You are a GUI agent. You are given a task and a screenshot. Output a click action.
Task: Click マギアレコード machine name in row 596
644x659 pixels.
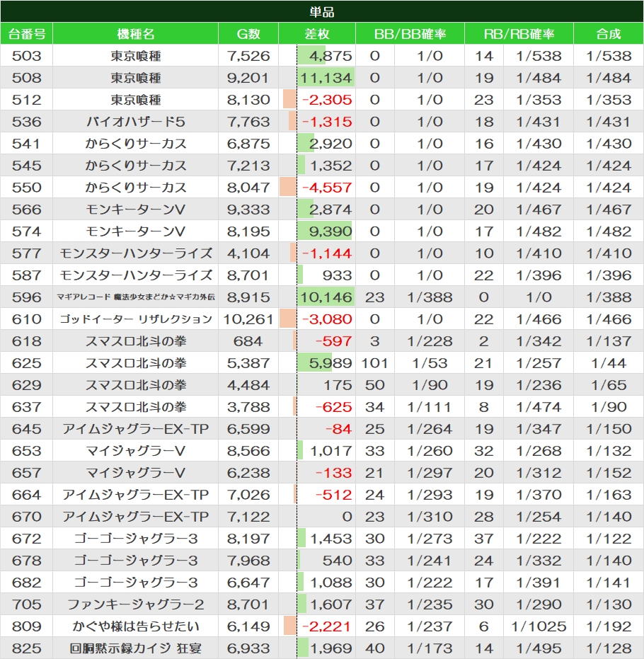coord(136,297)
